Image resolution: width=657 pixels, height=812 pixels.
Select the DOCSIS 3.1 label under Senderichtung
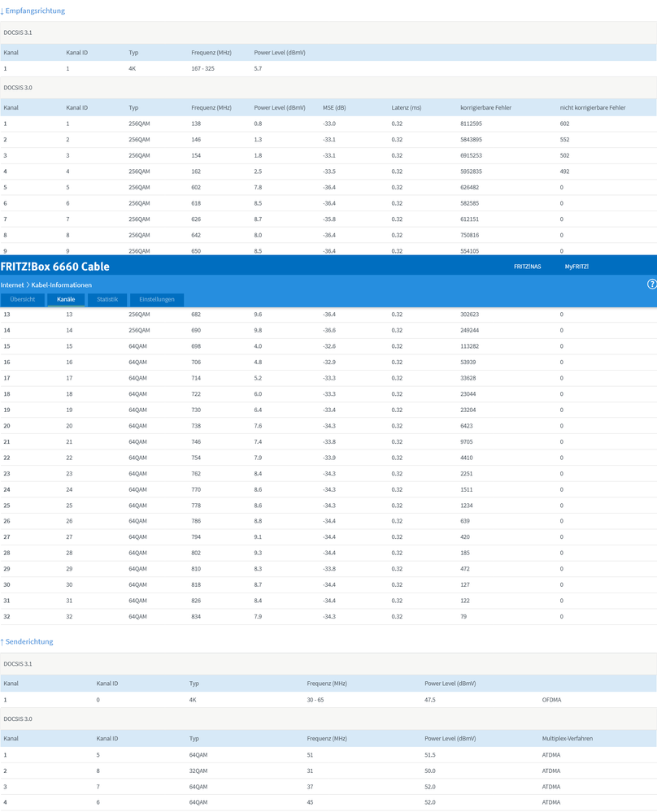point(18,664)
